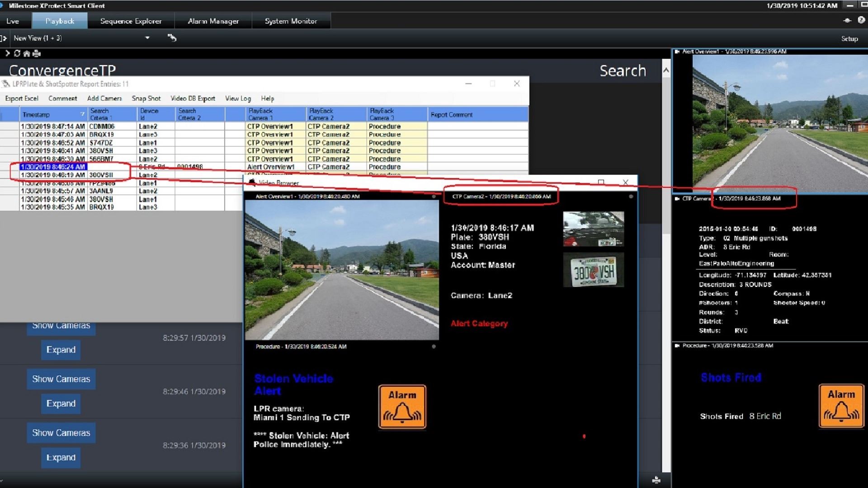This screenshot has height=488, width=868.
Task: Click the Setup button
Action: 849,39
